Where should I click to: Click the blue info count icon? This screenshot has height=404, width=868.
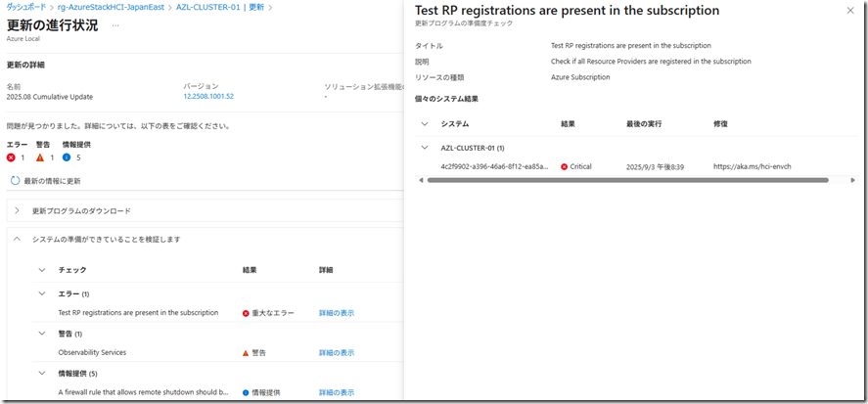[67, 157]
